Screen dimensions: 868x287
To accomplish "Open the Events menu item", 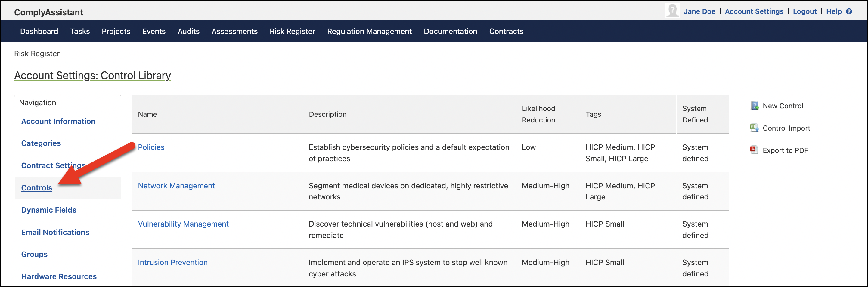I will point(154,31).
